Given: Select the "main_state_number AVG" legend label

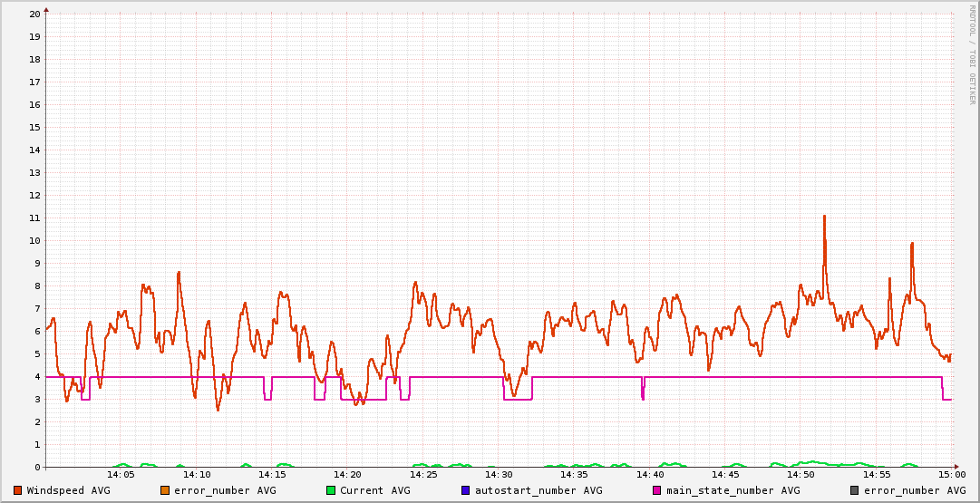Looking at the screenshot, I should click(733, 490).
